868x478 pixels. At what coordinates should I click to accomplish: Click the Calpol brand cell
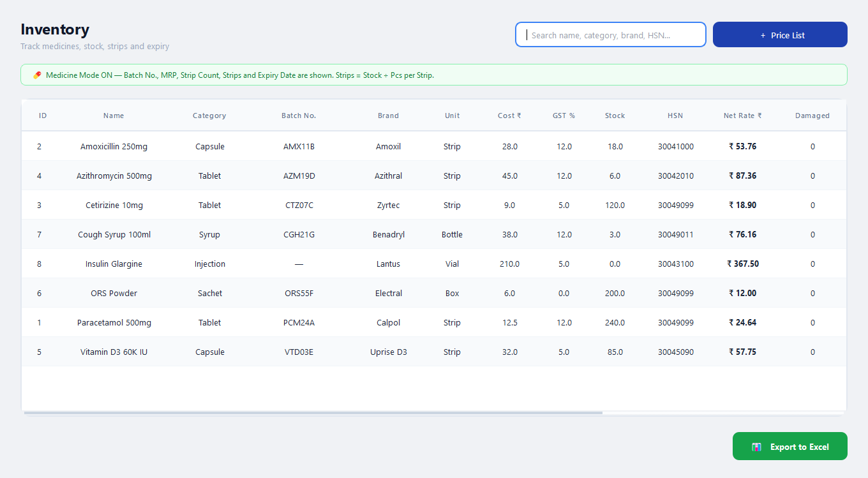(388, 322)
